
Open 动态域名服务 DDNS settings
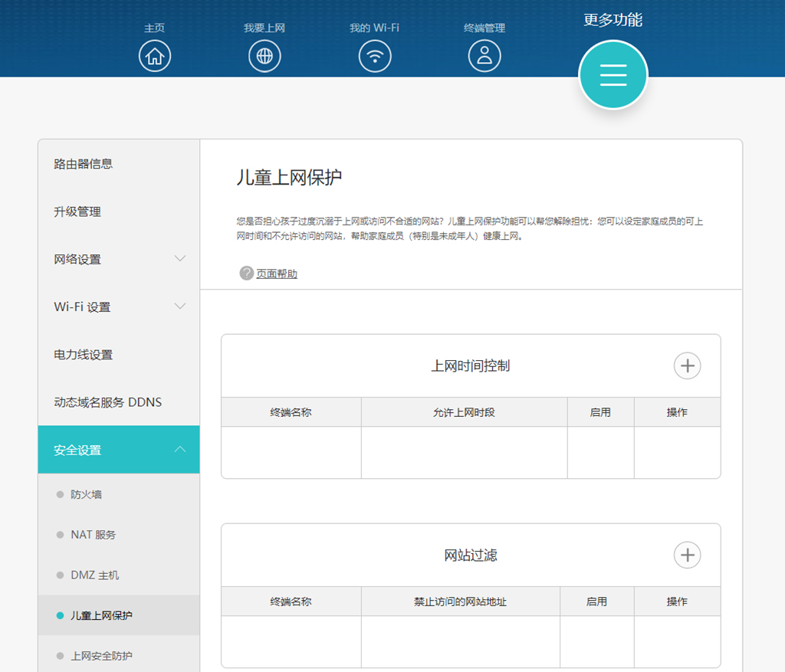[x=108, y=402]
